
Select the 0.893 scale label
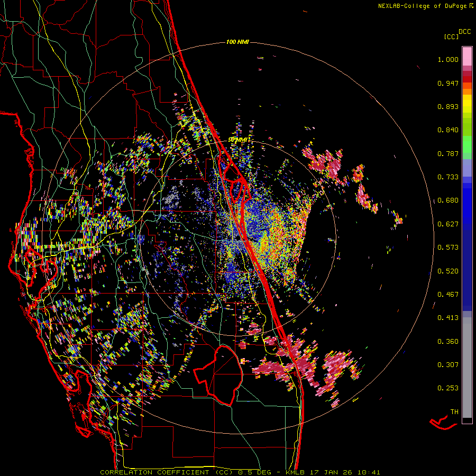[448, 106]
